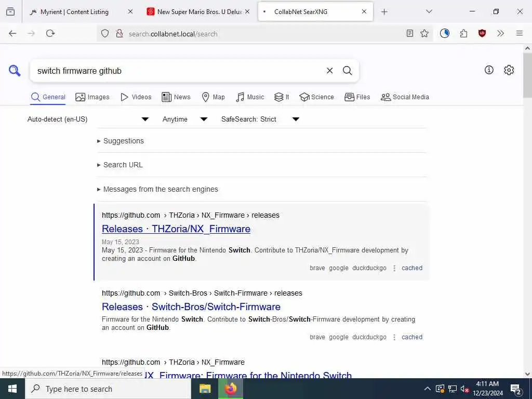Select the Videos search category
The height and width of the screenshot is (399, 532).
(x=136, y=97)
